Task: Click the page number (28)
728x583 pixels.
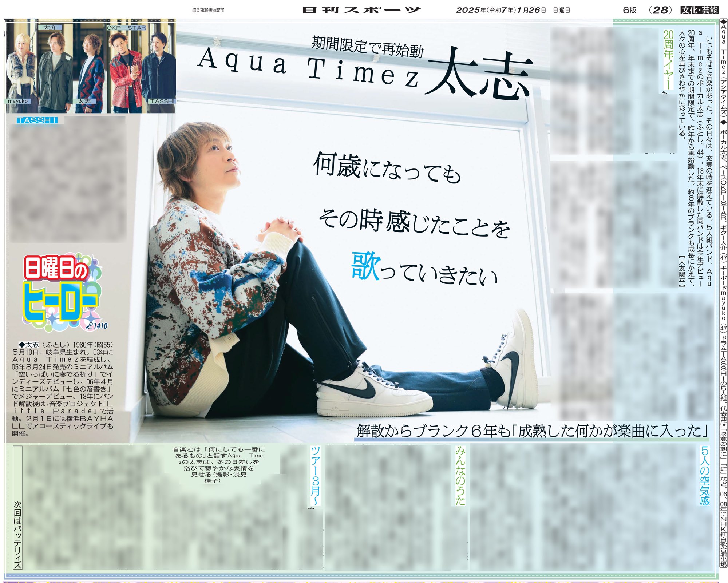Action: (660, 10)
